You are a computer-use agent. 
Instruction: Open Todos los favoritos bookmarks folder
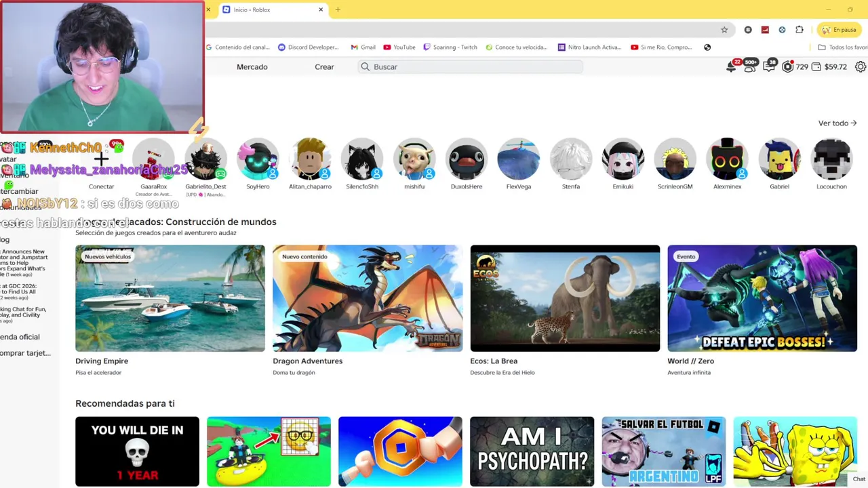click(x=842, y=47)
